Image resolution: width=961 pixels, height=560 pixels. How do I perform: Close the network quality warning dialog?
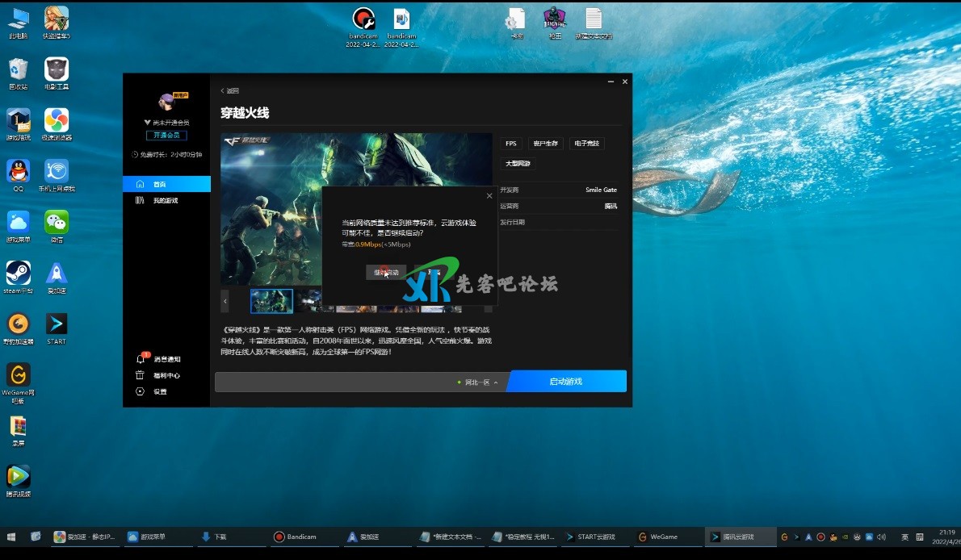click(489, 195)
